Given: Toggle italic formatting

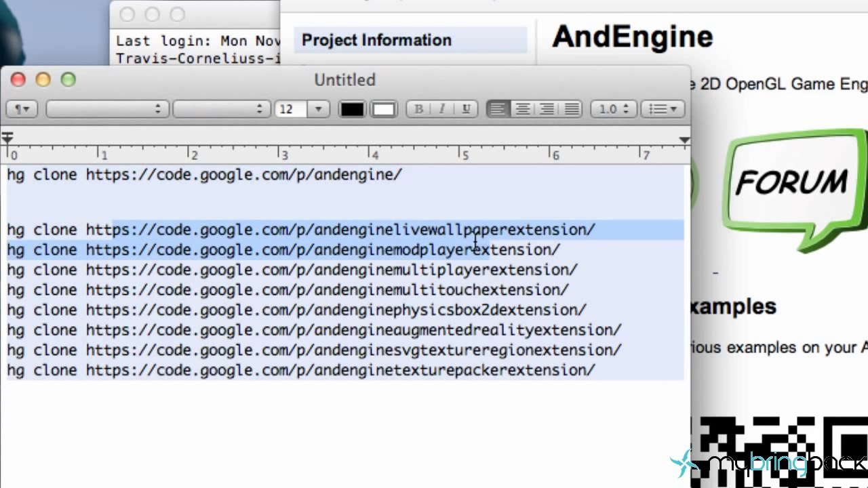Looking at the screenshot, I should tap(442, 109).
